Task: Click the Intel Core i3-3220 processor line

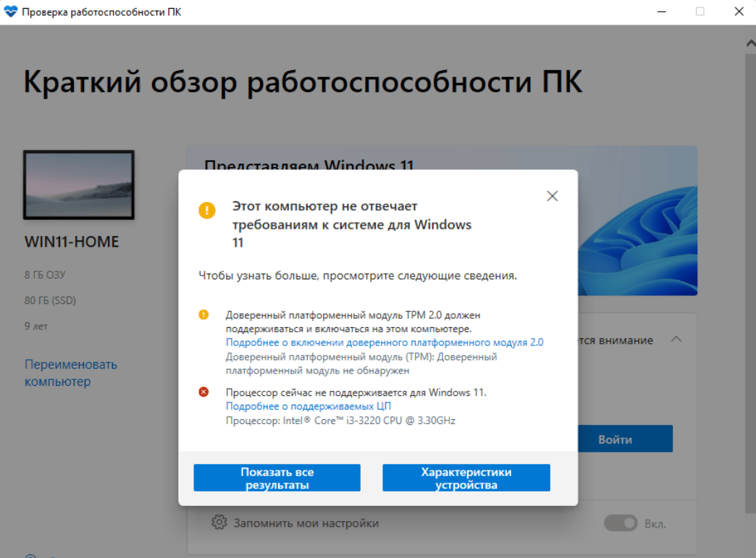Action: 340,420
